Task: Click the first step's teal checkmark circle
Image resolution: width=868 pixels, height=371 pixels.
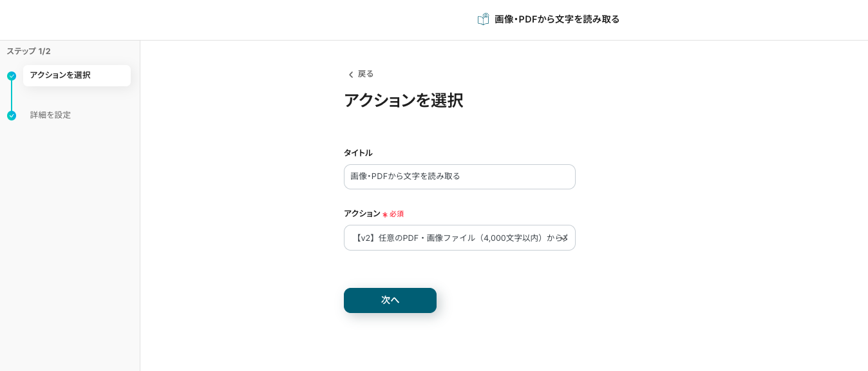Action: 12,76
